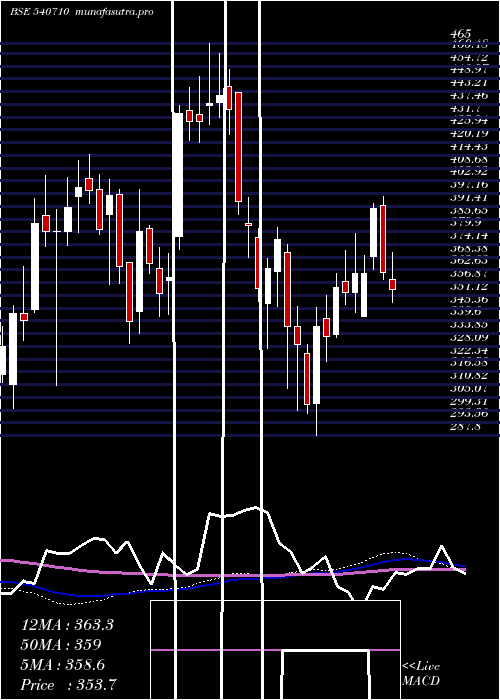
Task: Click the 402.92 price level label
Action: pos(468,172)
